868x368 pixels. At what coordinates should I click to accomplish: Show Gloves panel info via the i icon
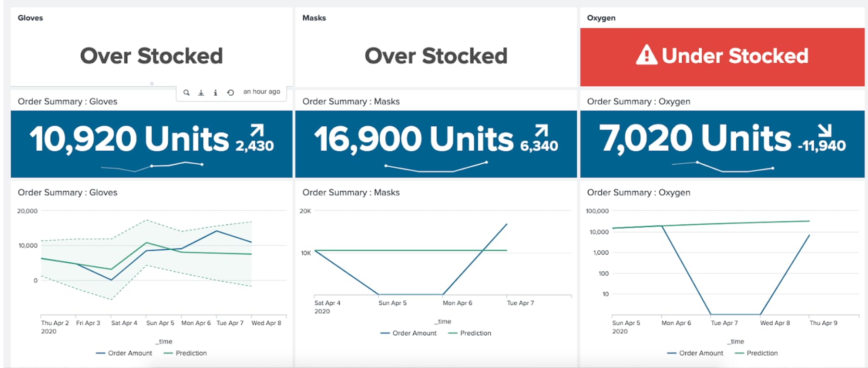(215, 92)
